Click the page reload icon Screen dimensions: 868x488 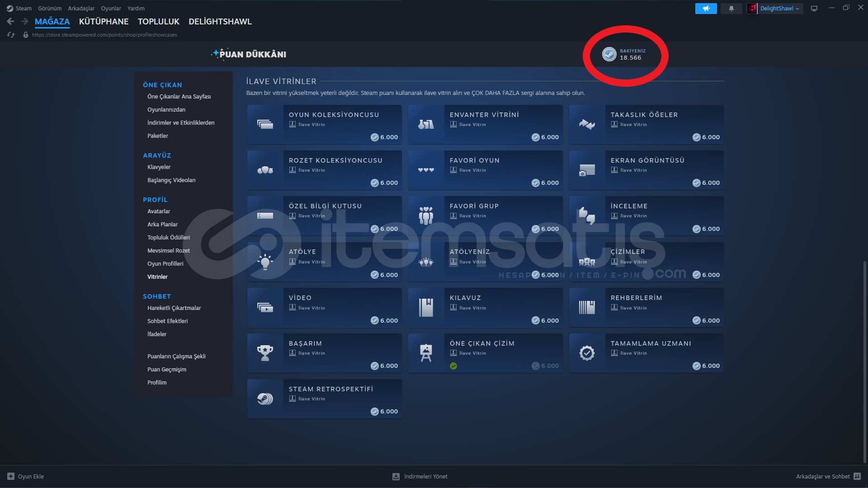click(x=11, y=35)
